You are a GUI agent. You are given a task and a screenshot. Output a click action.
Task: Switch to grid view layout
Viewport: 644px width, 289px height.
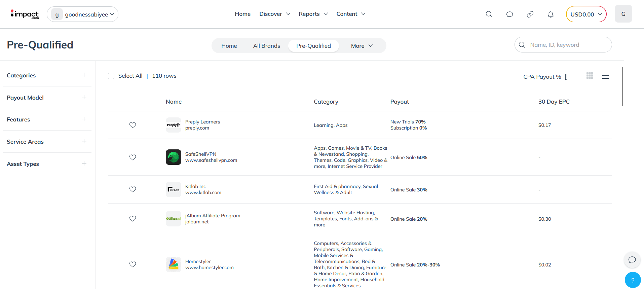click(590, 76)
